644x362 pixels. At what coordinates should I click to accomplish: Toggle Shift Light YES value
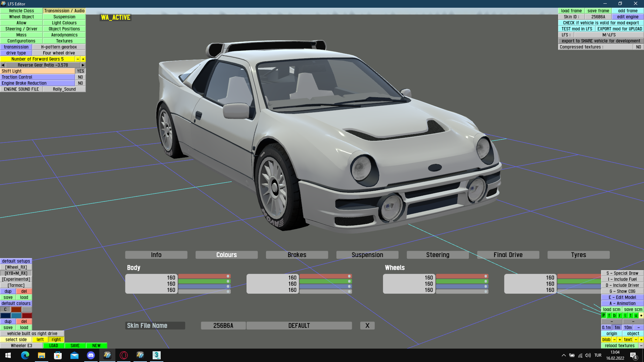click(x=80, y=71)
